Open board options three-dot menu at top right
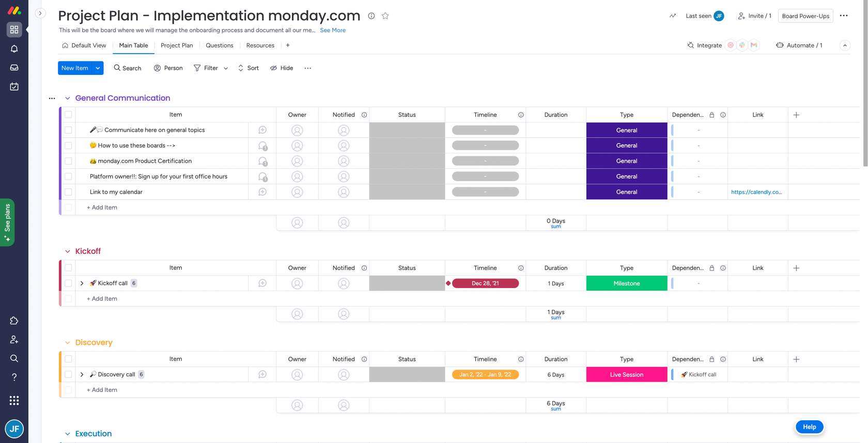The height and width of the screenshot is (443, 868). [844, 15]
